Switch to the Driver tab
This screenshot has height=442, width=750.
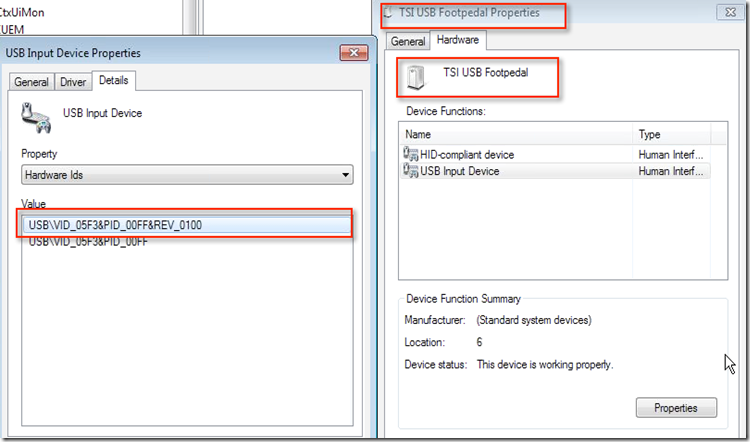(x=73, y=82)
